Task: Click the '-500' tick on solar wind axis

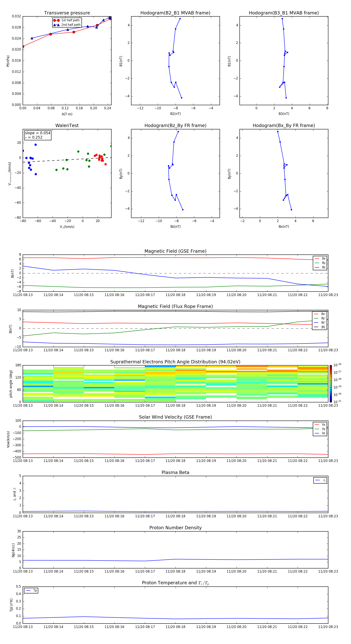Action: [x=17, y=457]
